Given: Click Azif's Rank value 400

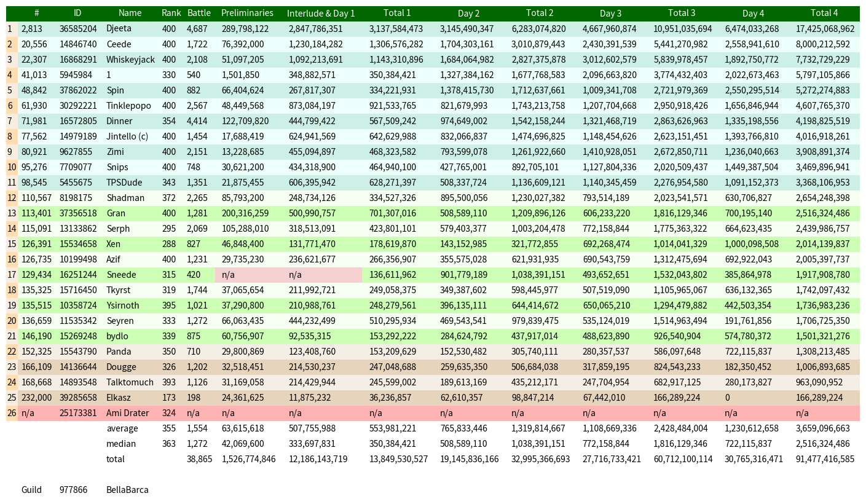Looking at the screenshot, I should pyautogui.click(x=169, y=259).
